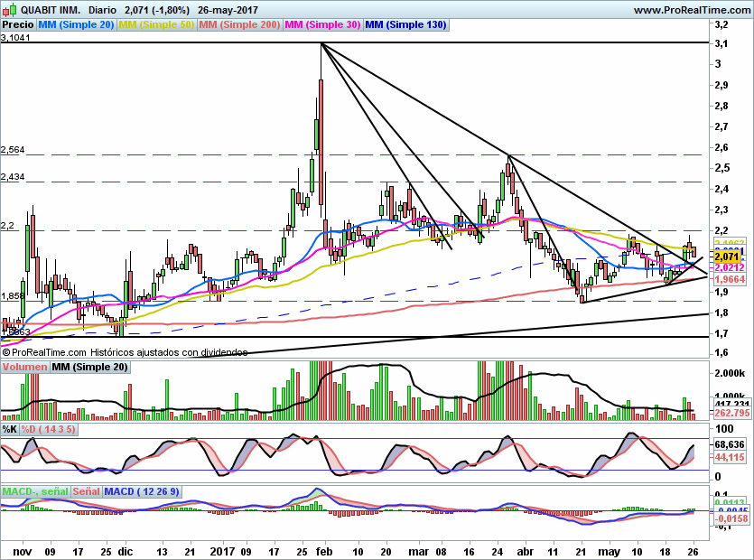Click the Volumen panel label
Image resolution: width=754 pixels, height=560 pixels.
pos(24,367)
